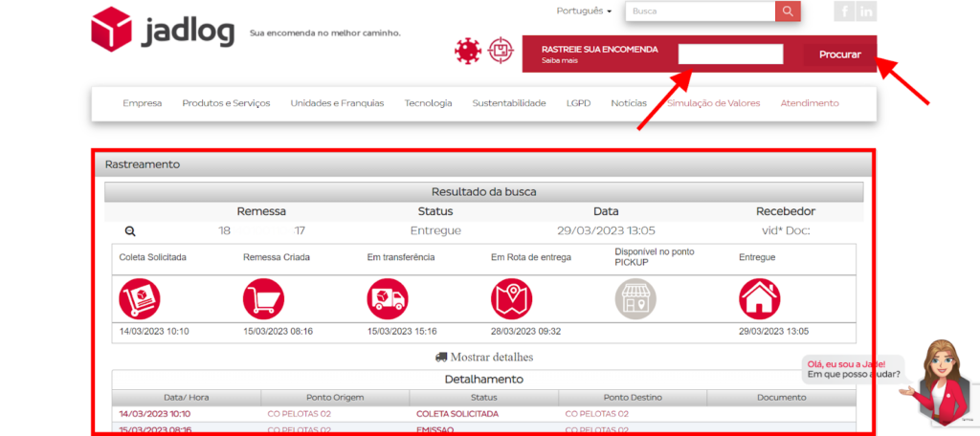The height and width of the screenshot is (436, 980).
Task: Click the Ponto Destino column header
Action: click(x=633, y=397)
